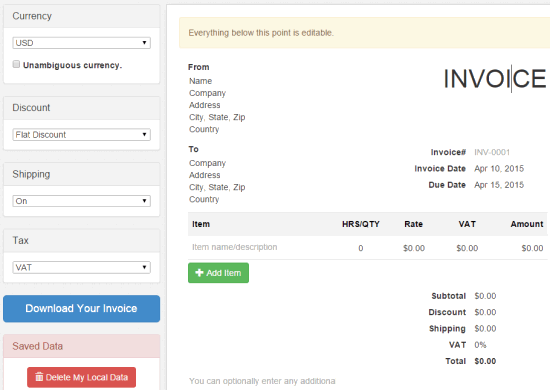Click the optional additional notes field
The height and width of the screenshot is (390, 550).
(262, 381)
